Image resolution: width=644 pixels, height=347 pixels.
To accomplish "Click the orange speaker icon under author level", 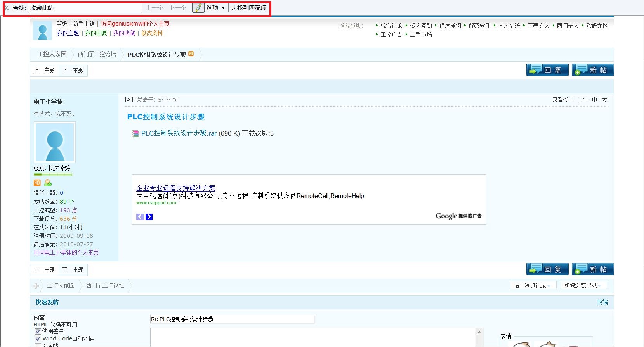I will (x=37, y=183).
